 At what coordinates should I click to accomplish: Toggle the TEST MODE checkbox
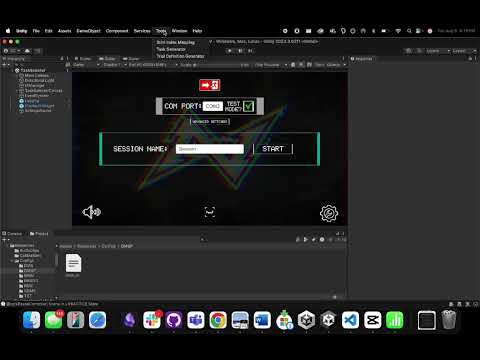click(248, 106)
